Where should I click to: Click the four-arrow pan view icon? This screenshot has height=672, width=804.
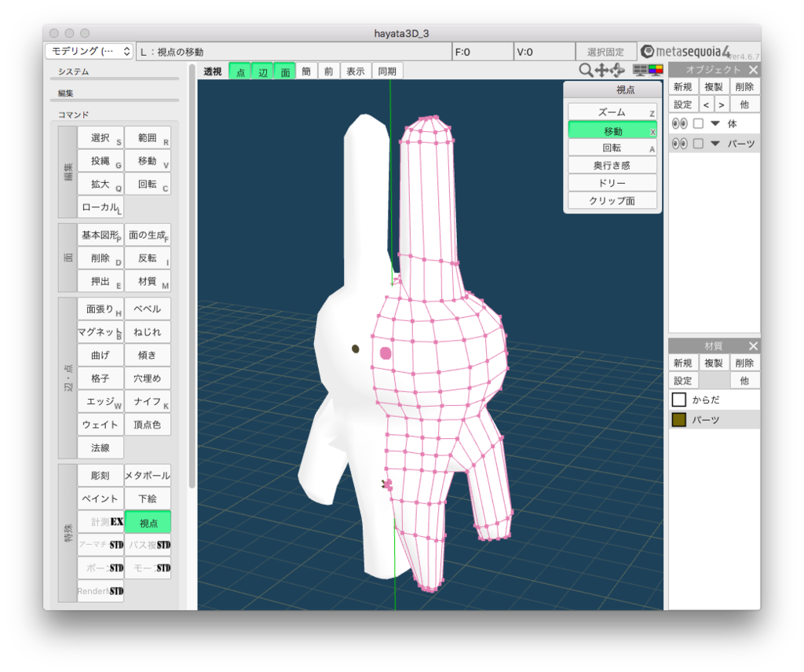click(601, 70)
